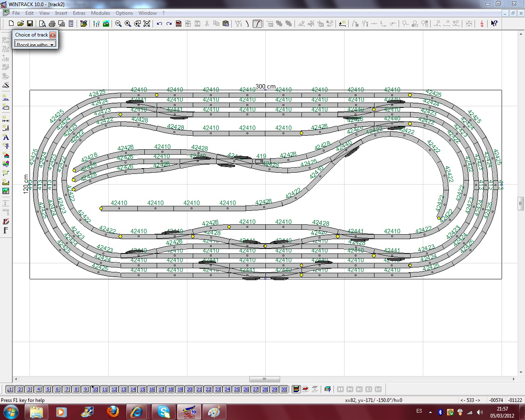Select the 'F' tool in left sidebar
This screenshot has height=420, width=525.
click(x=6, y=230)
